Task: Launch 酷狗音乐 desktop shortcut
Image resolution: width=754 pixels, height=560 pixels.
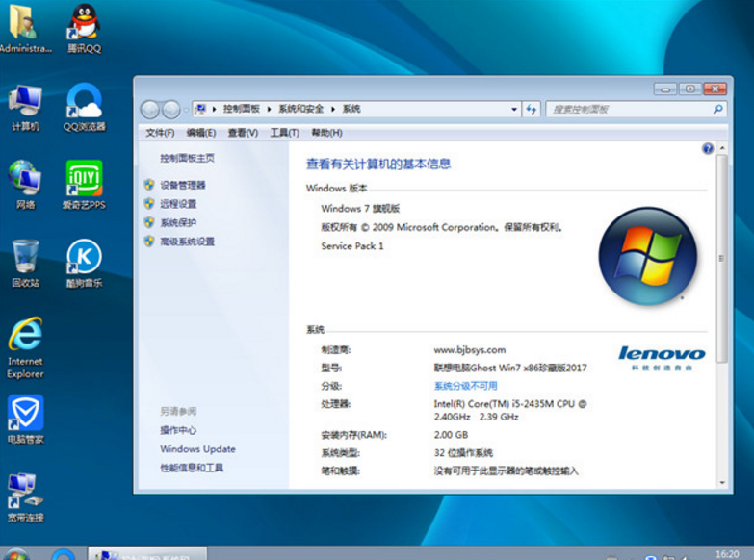Action: pyautogui.click(x=84, y=264)
